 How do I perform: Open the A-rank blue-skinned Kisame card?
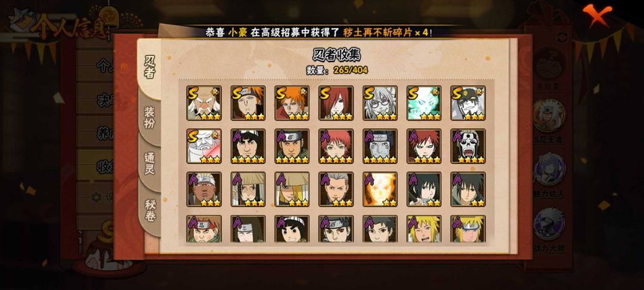click(380, 146)
